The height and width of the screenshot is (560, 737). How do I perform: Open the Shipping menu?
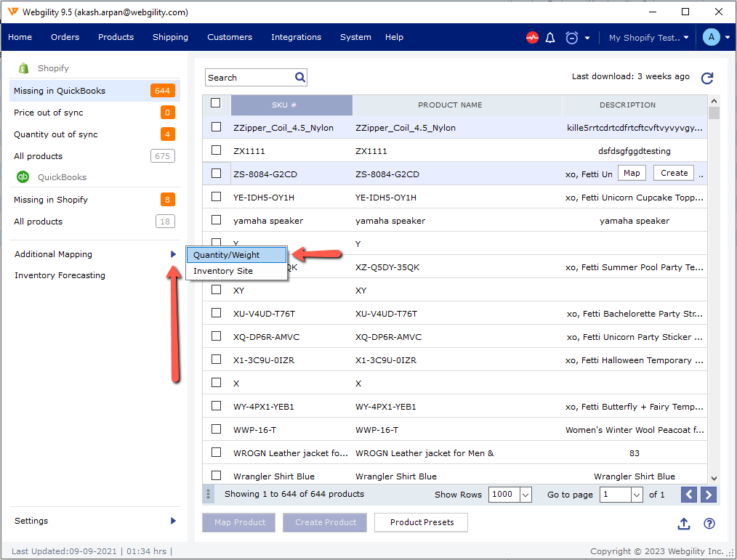point(170,37)
